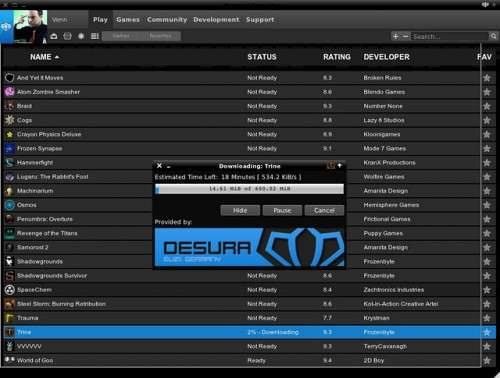Select the Trine row showing 2% Downloading
The image size is (500, 378).
tap(250, 332)
